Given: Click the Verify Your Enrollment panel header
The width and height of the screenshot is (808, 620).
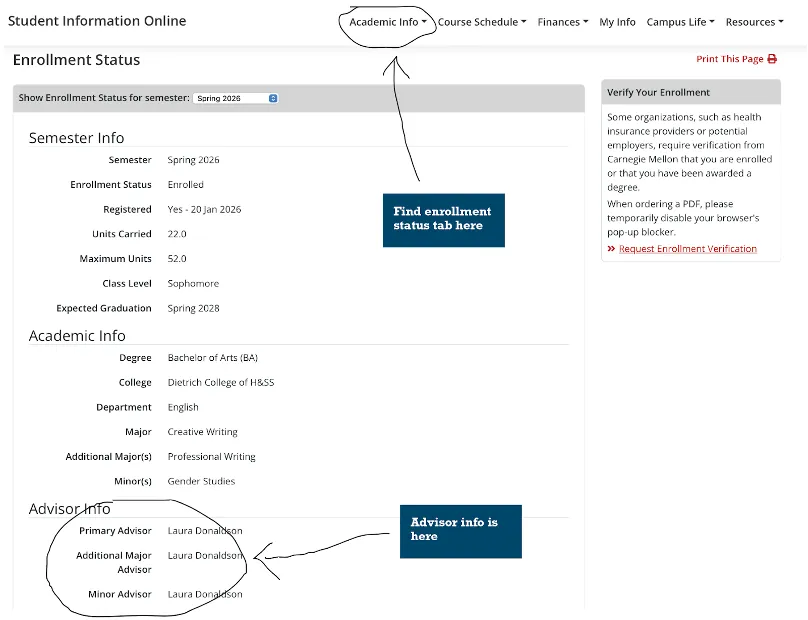Looking at the screenshot, I should pyautogui.click(x=658, y=92).
